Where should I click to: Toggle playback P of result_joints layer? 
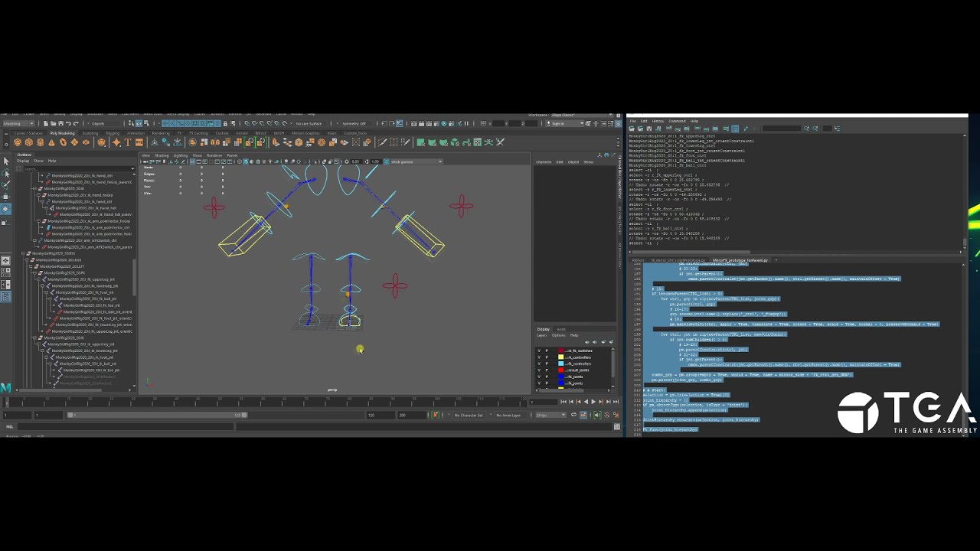point(547,370)
